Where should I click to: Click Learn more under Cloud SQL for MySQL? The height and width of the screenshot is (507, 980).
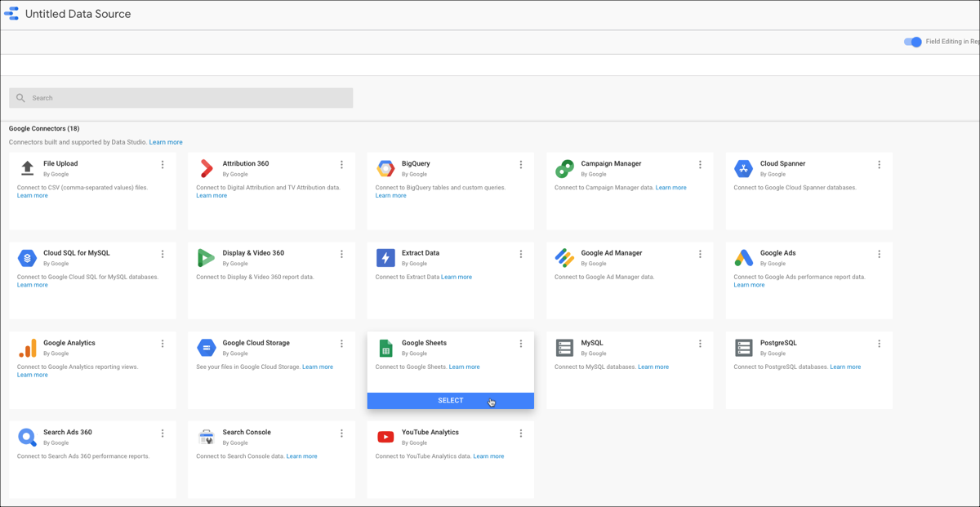[x=33, y=285]
